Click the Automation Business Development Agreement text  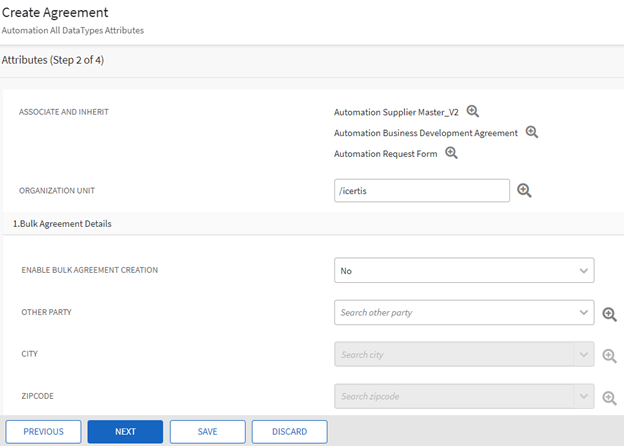pyautogui.click(x=426, y=133)
